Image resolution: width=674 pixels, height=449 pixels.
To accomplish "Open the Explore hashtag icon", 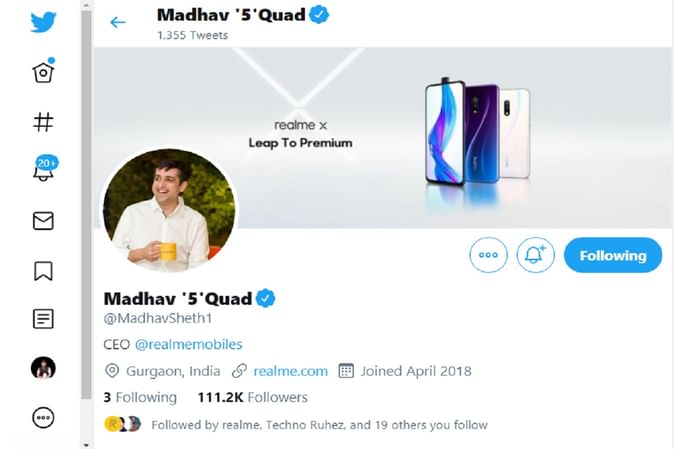I will (43, 122).
